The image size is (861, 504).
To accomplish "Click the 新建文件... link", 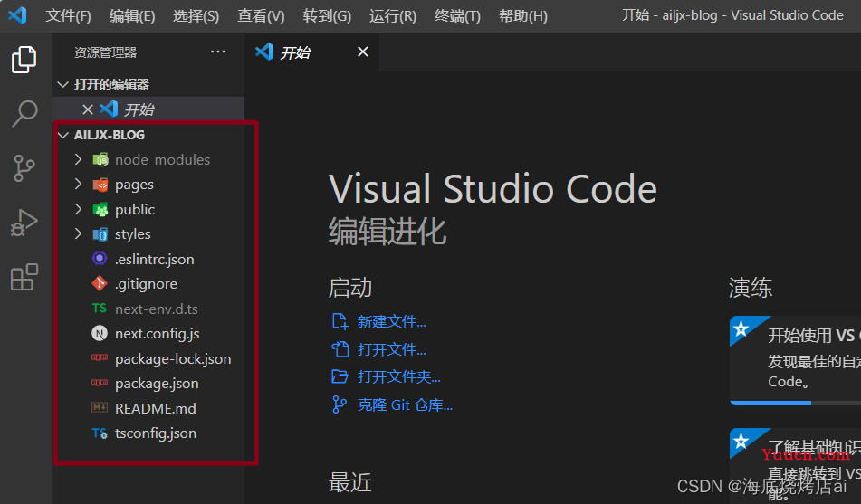I will [x=391, y=321].
